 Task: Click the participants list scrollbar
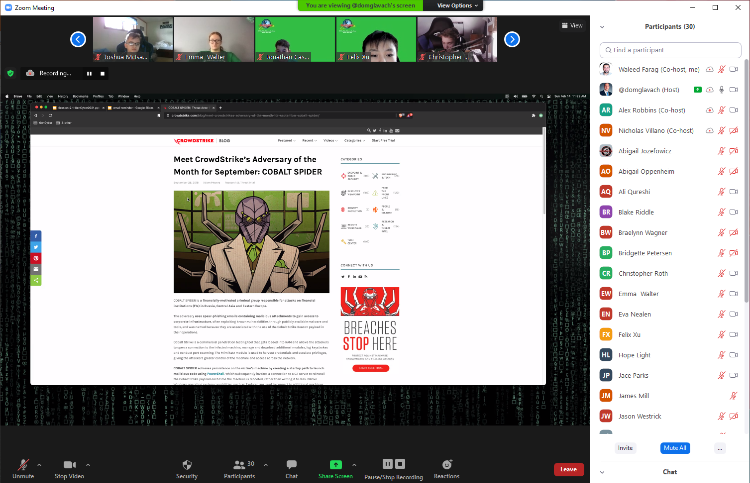[746, 182]
